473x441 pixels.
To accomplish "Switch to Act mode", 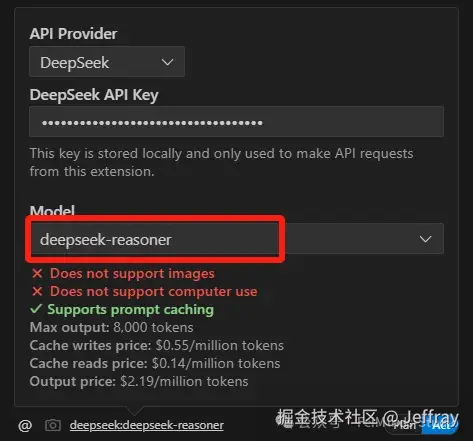I will click(441, 426).
